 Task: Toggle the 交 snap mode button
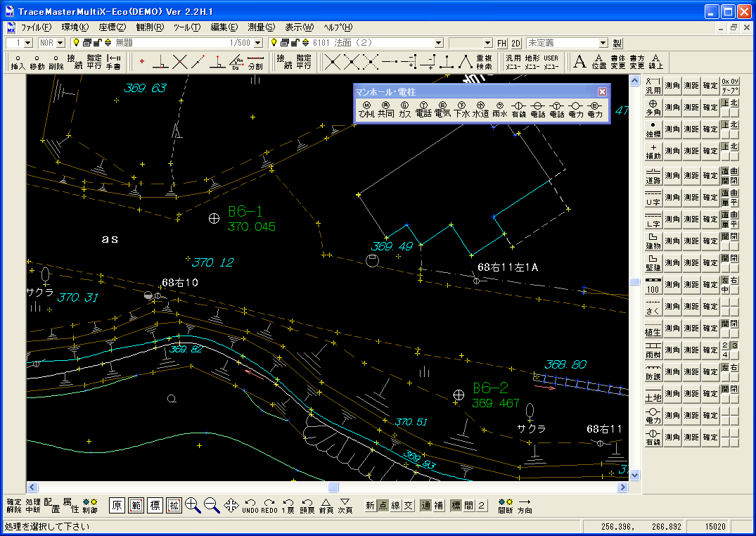tap(409, 506)
